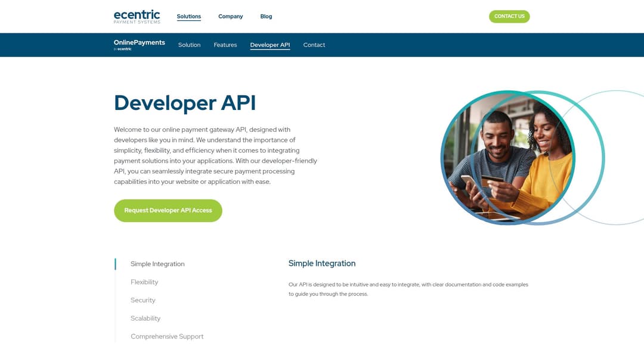644x363 pixels.
Task: Click the ecentric Payment Systems logo
Action: tap(137, 17)
